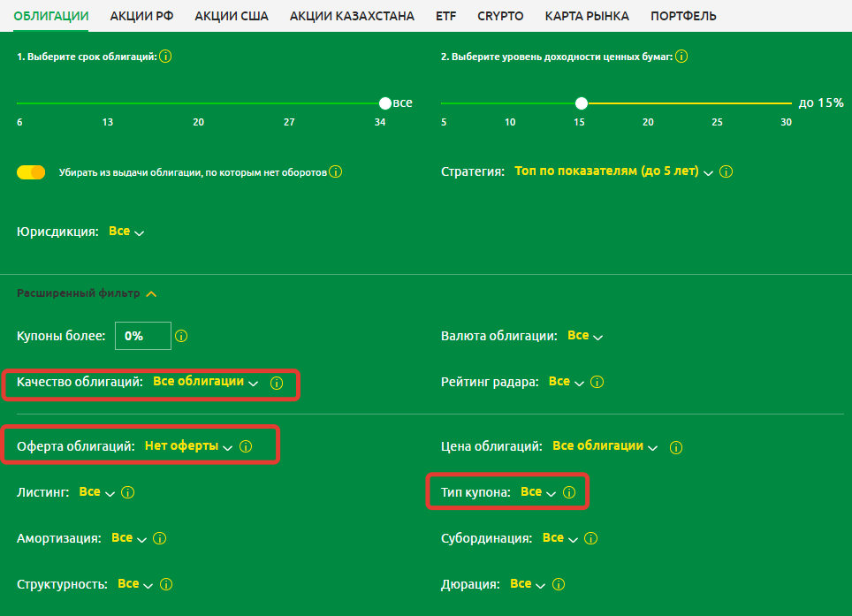
Task: Open the Оферта облигаций dropdown
Action: pyautogui.click(x=188, y=446)
